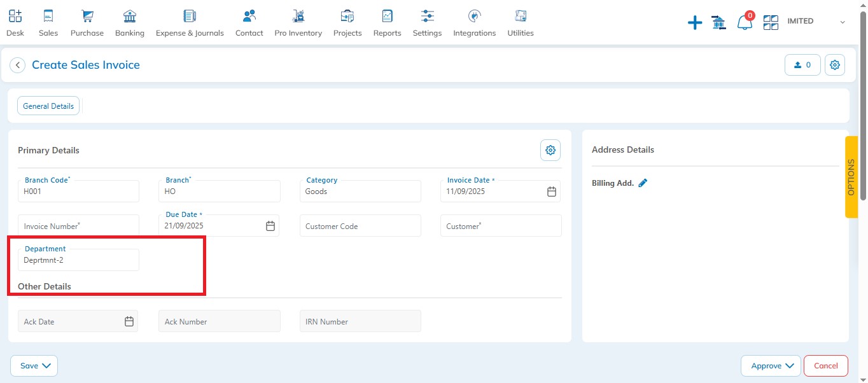The height and width of the screenshot is (383, 868).
Task: Click the upload attachments count button
Action: [802, 65]
